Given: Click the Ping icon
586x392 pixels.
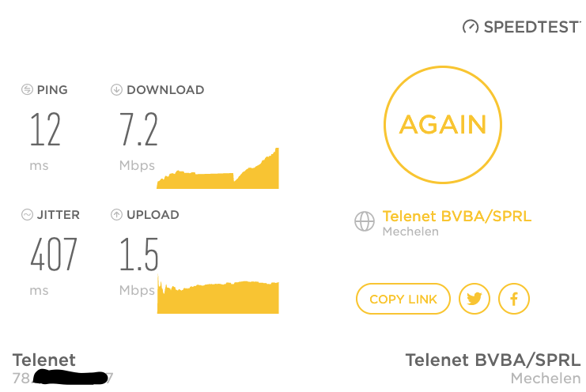Looking at the screenshot, I should tap(27, 89).
